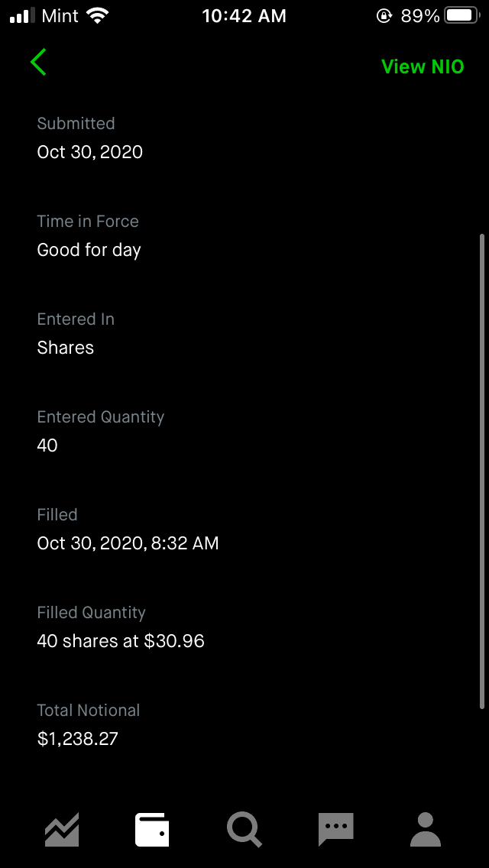This screenshot has width=489, height=868.
Task: Tap the Entered Quantity 40 value
Action: click(x=47, y=445)
